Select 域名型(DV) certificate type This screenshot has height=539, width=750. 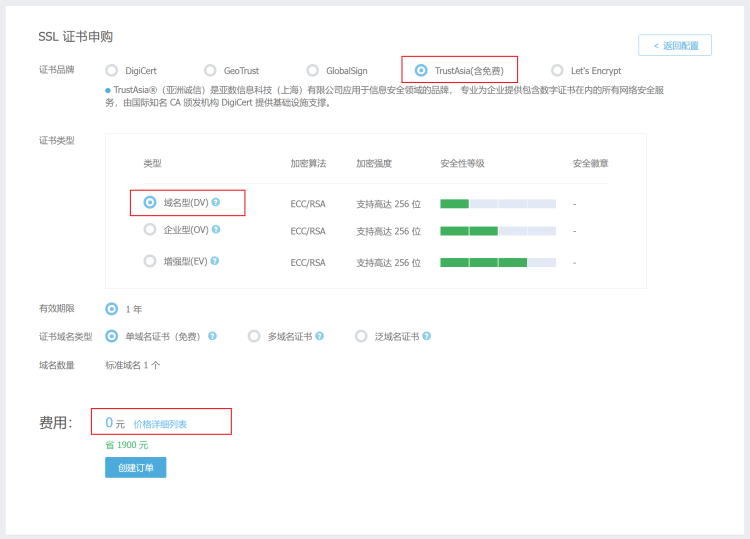point(150,202)
